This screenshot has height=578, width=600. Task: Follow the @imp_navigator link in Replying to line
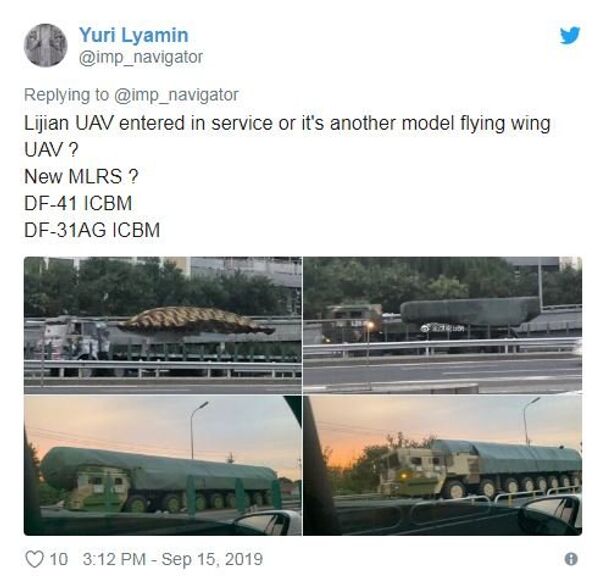(176, 95)
